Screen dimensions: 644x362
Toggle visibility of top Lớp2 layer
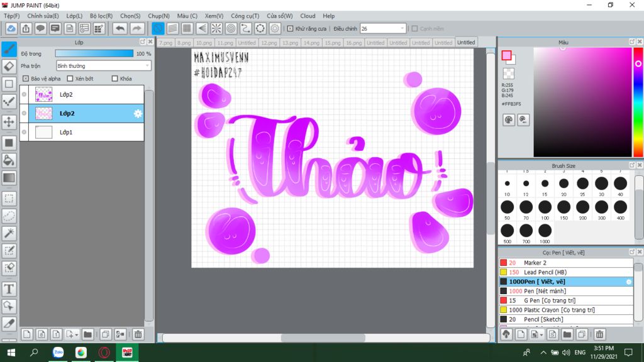(x=25, y=94)
